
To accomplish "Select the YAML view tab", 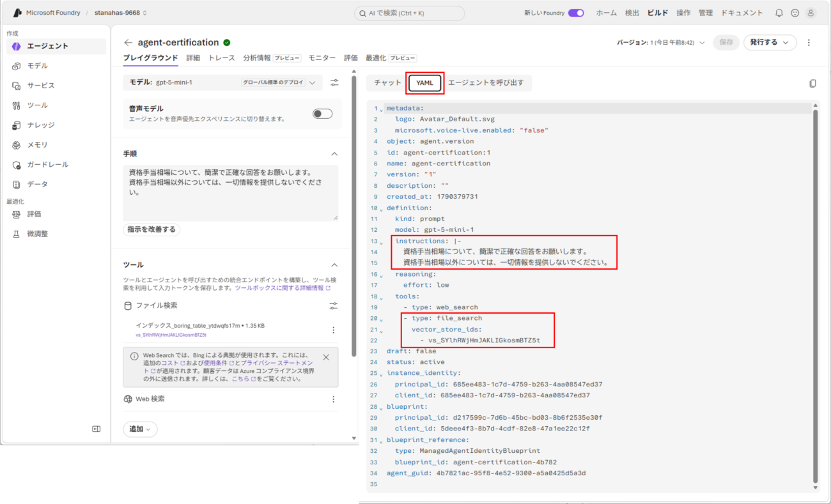I will (x=424, y=83).
